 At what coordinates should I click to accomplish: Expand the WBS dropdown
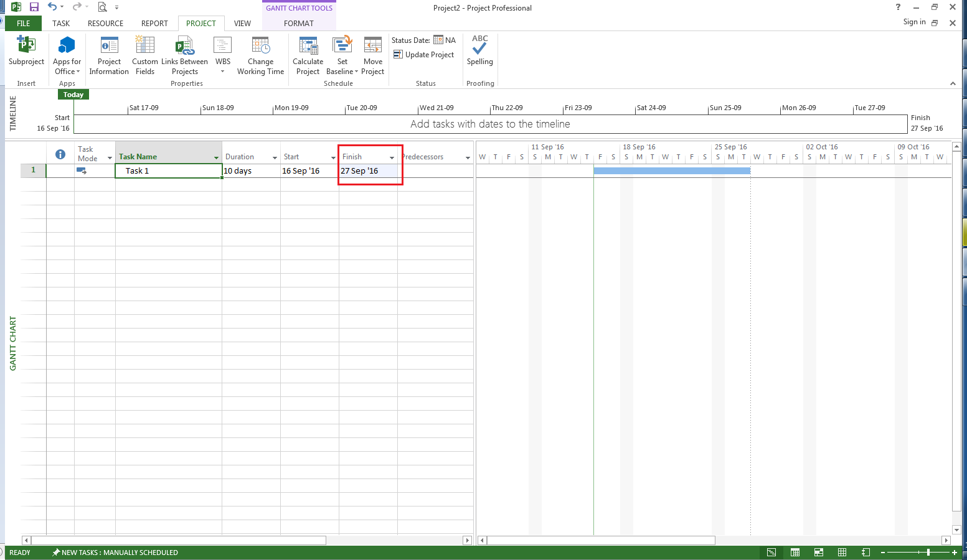tap(223, 71)
